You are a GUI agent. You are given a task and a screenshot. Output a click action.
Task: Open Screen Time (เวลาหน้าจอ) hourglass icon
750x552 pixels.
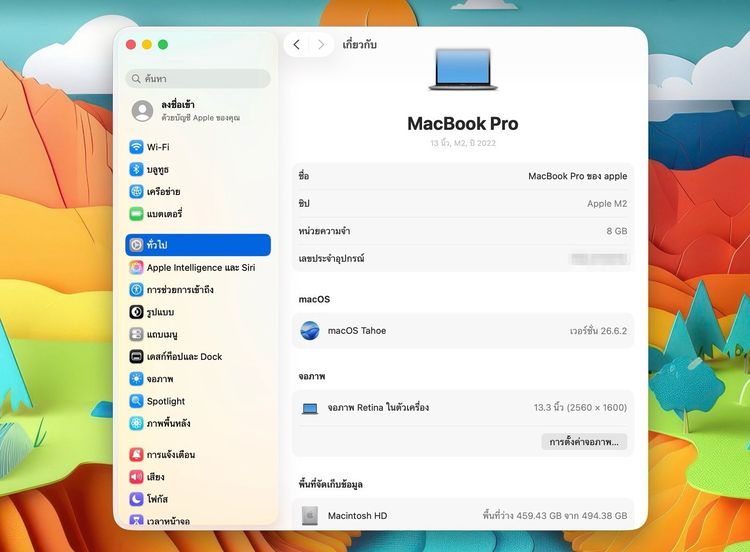136,520
